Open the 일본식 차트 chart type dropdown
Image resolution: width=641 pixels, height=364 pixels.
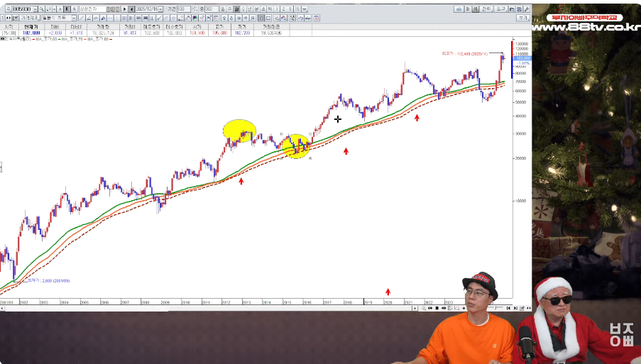tap(74, 18)
